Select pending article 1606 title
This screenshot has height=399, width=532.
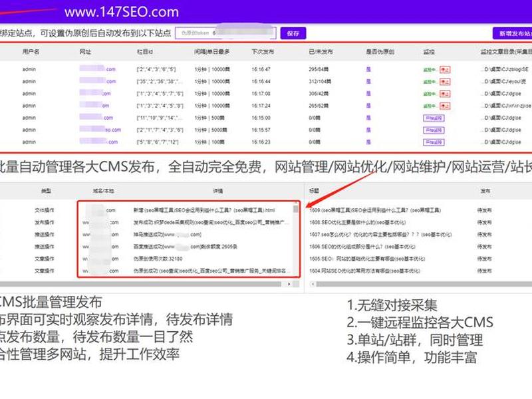(362, 247)
